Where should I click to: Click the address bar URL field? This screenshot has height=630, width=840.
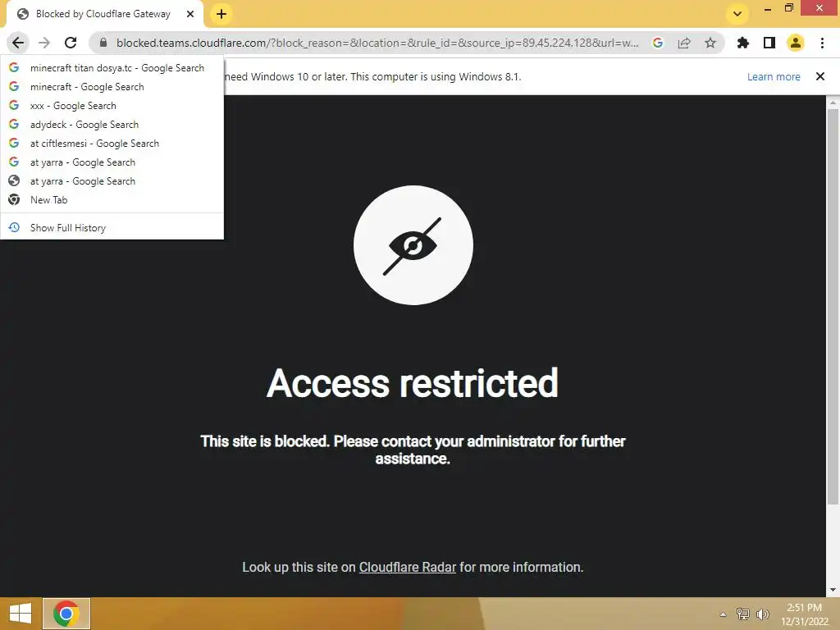pos(377,43)
